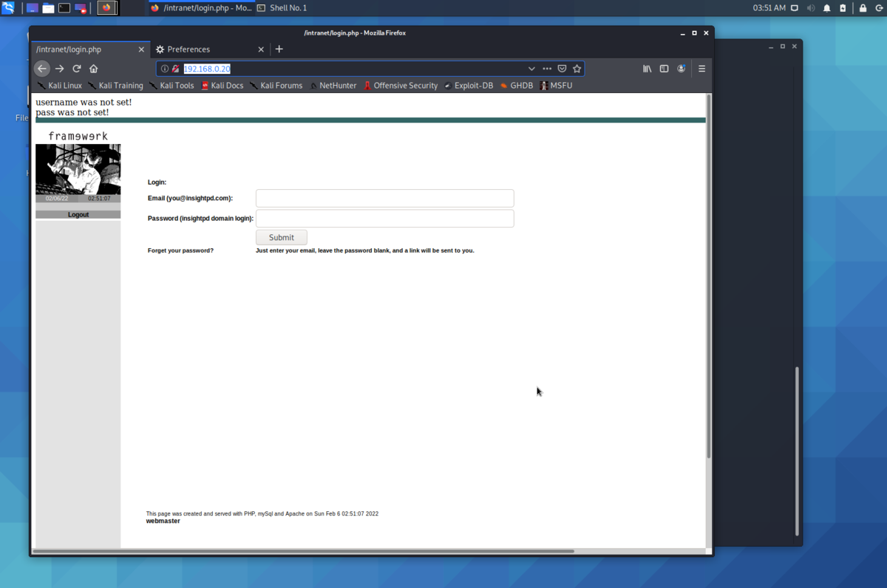The height and width of the screenshot is (588, 887).
Task: Mute system volume from the panel
Action: coord(811,8)
